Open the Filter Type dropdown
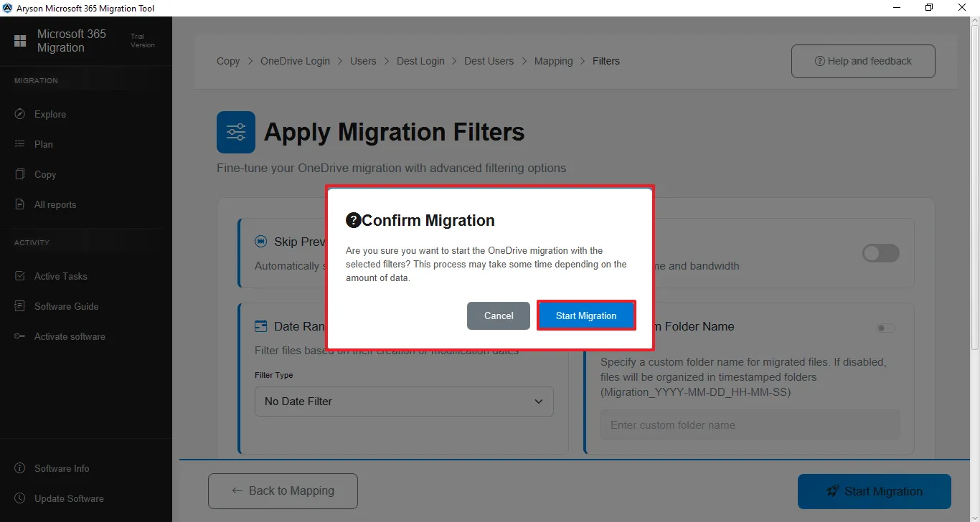 (404, 402)
